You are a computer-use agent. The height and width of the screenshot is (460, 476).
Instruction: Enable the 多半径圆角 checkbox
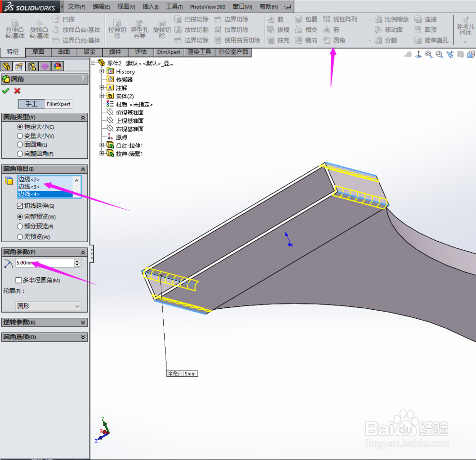(19, 280)
